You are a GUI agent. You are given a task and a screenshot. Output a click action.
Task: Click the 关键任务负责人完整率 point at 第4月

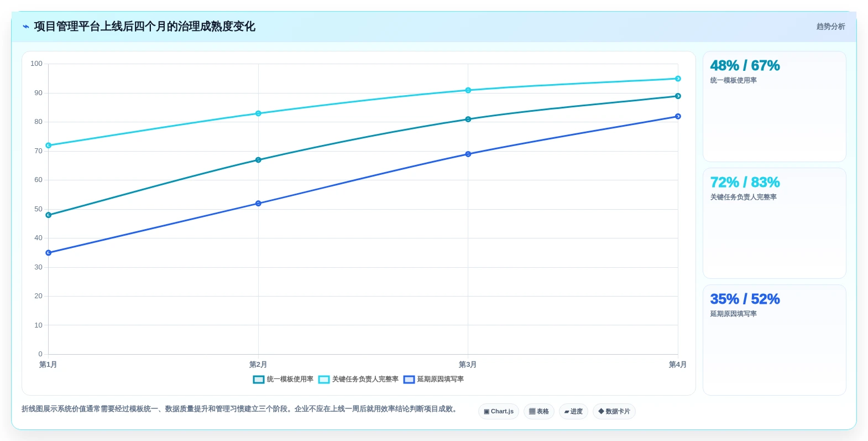pyautogui.click(x=678, y=79)
